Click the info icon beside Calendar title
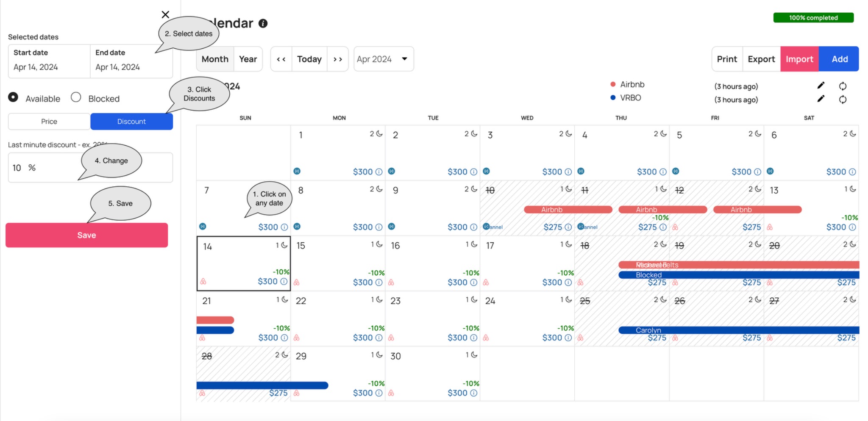Image resolution: width=868 pixels, height=421 pixels. point(263,23)
